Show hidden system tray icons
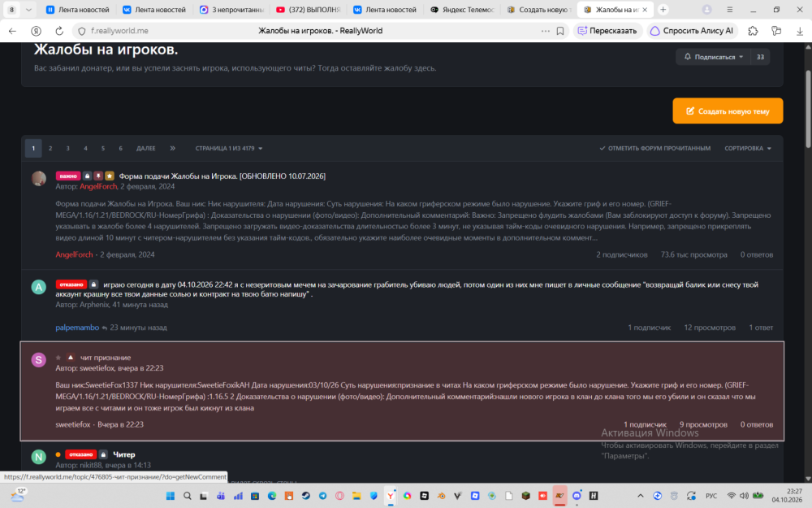This screenshot has width=812, height=508. coord(640,496)
